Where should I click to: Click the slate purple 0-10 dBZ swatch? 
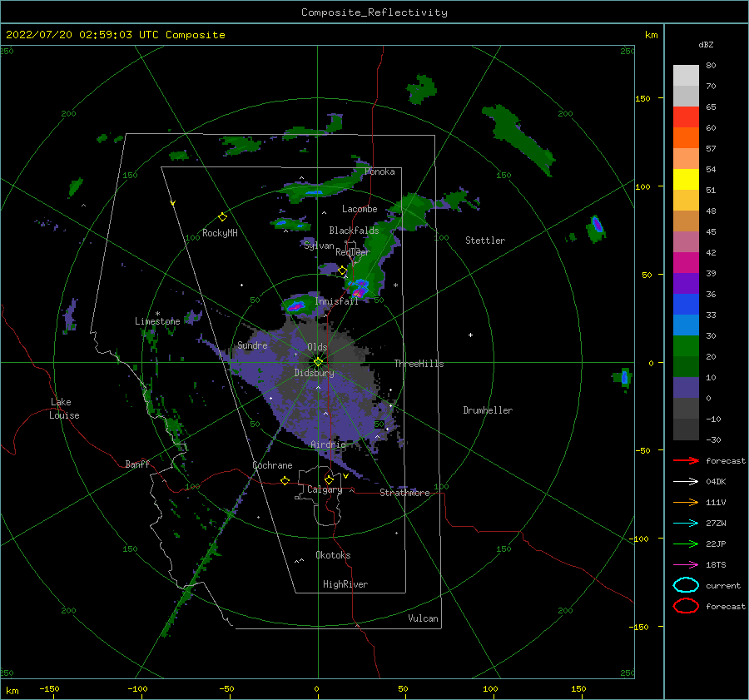686,388
